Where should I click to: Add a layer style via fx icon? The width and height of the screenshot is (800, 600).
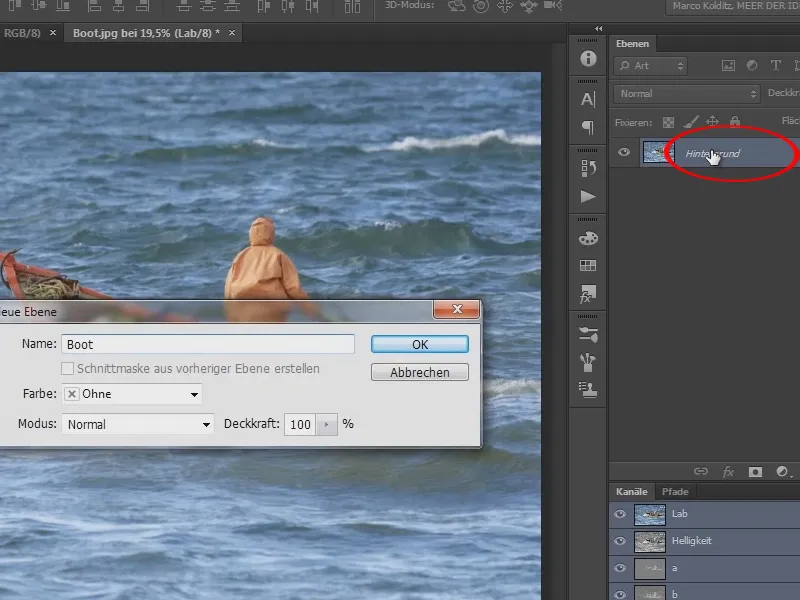[728, 472]
